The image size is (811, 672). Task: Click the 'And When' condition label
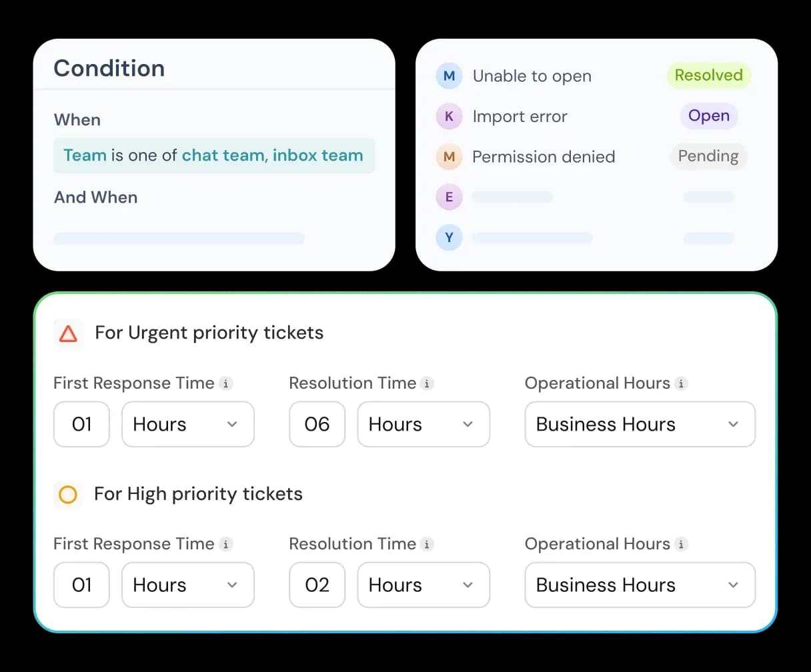(95, 197)
